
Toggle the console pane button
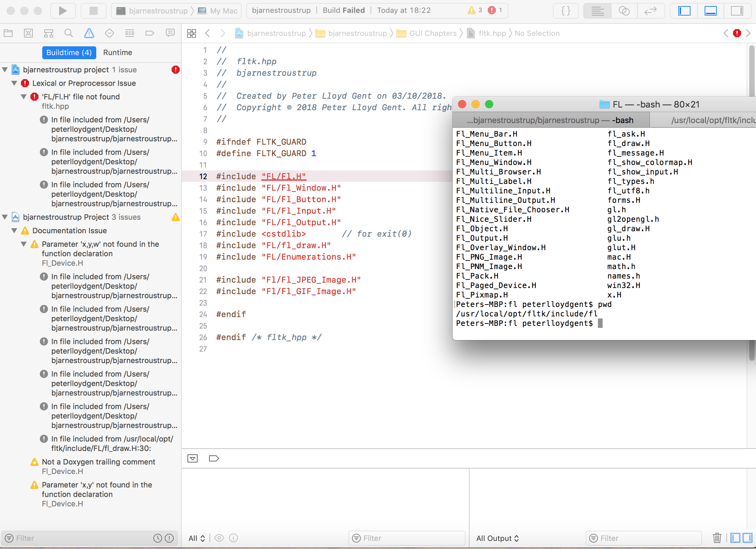[x=747, y=538]
